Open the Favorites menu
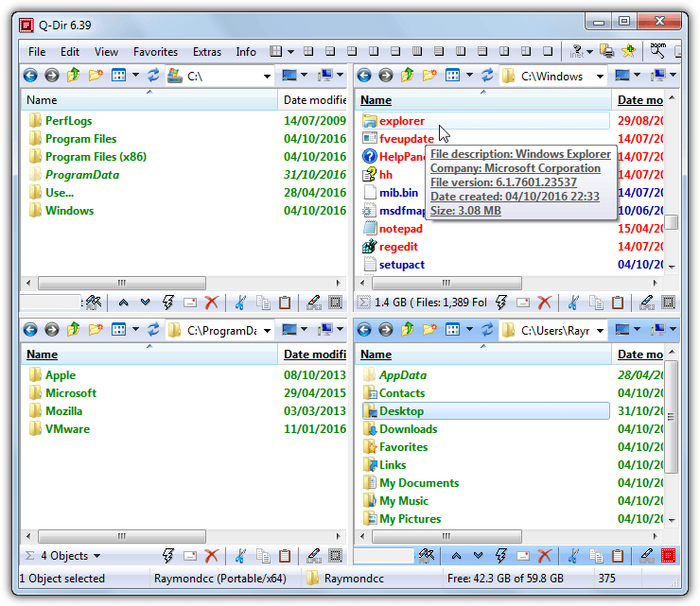This screenshot has height=606, width=700. coord(155,52)
